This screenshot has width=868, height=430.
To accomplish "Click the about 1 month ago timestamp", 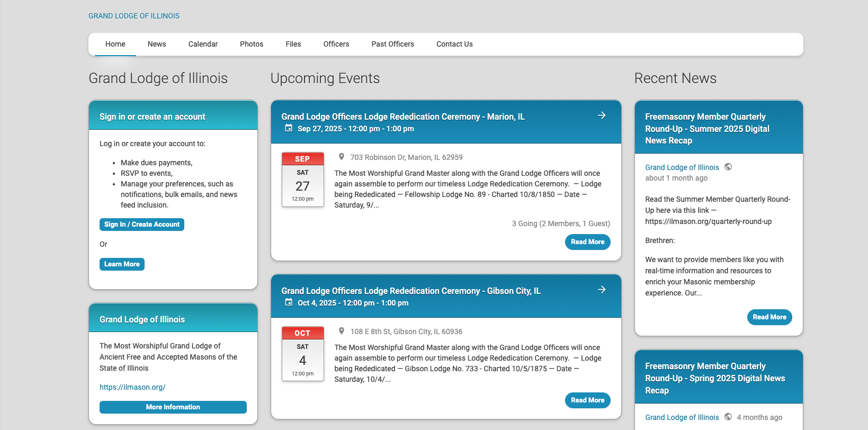I will [676, 178].
